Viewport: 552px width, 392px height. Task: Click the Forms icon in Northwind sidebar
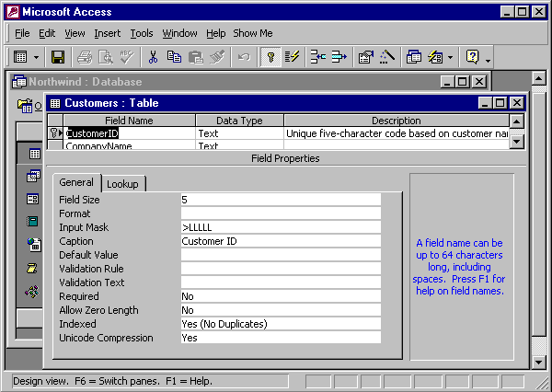click(x=33, y=199)
